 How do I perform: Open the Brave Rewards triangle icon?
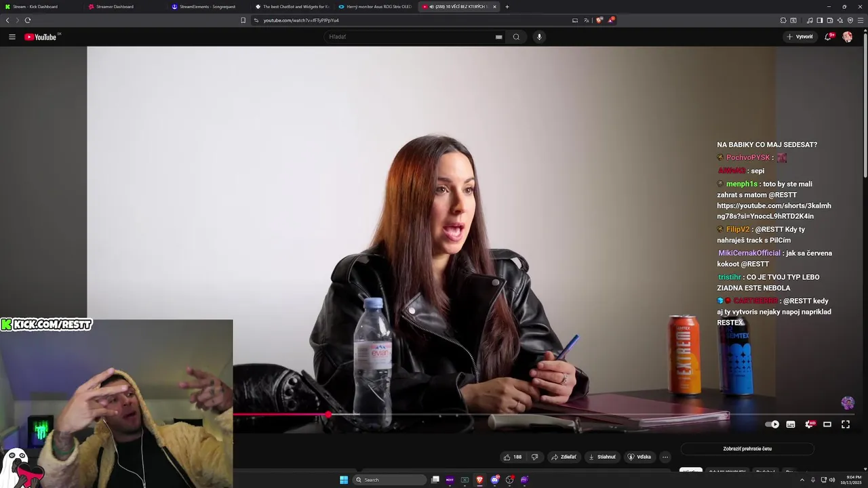coord(611,20)
